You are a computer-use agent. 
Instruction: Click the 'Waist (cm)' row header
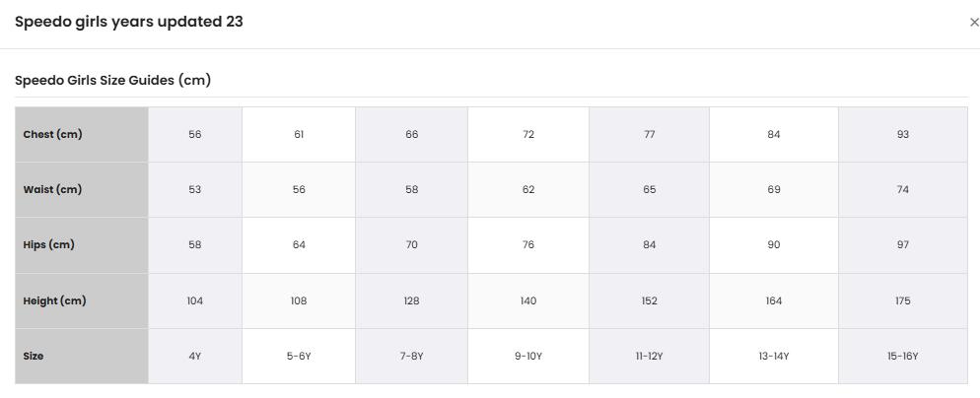tap(82, 189)
